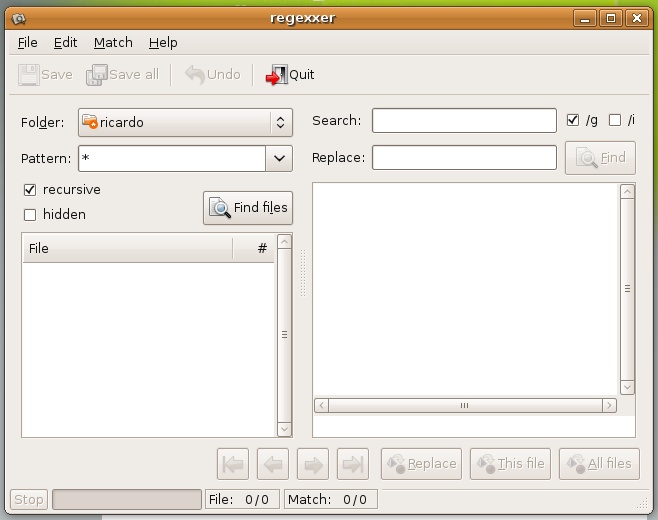The image size is (658, 520).
Task: Sort by the # column header
Action: click(254, 248)
